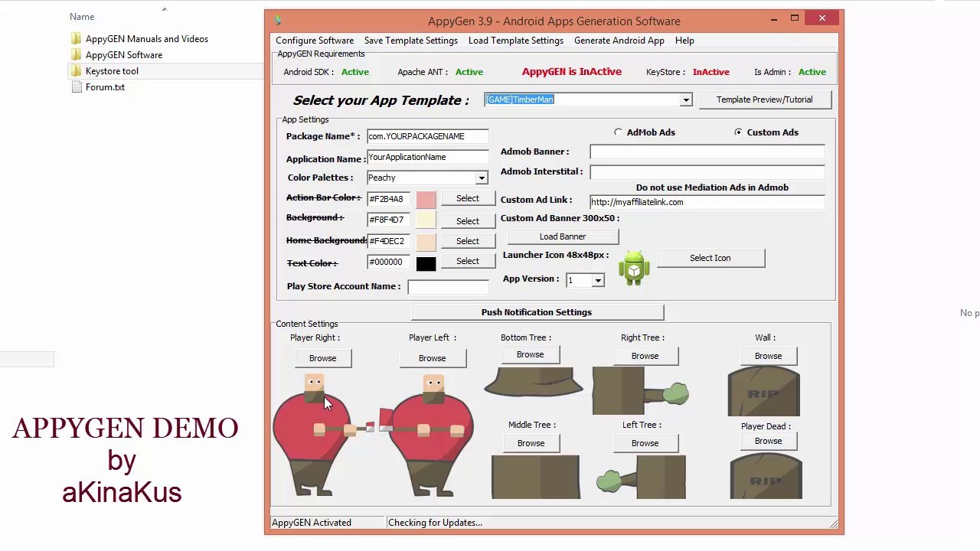
Task: Click the Custom Ad Link field
Action: click(707, 202)
